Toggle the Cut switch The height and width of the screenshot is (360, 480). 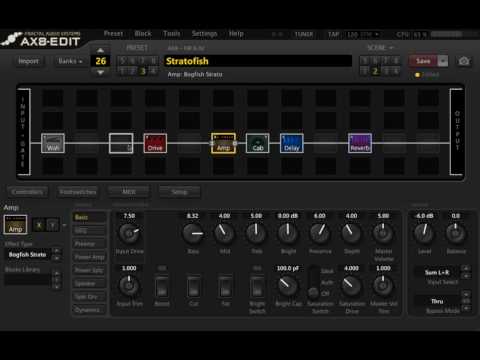[194, 286]
